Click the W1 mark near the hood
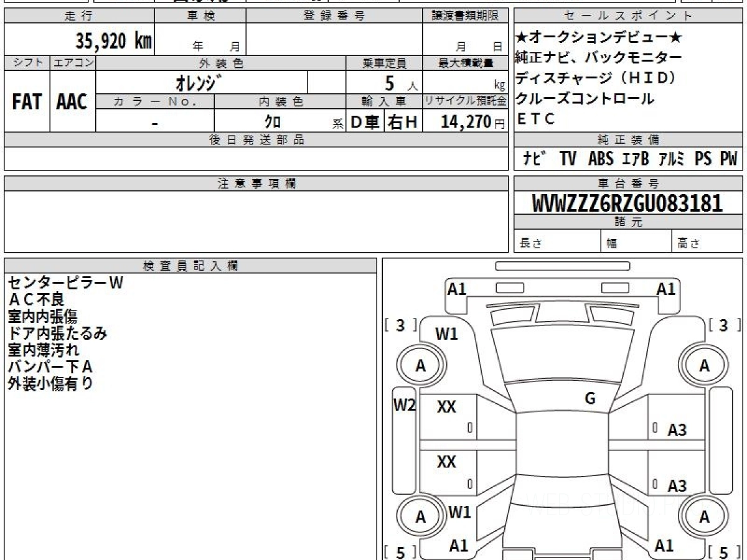Image resolution: width=747 pixels, height=560 pixels. [x=446, y=334]
